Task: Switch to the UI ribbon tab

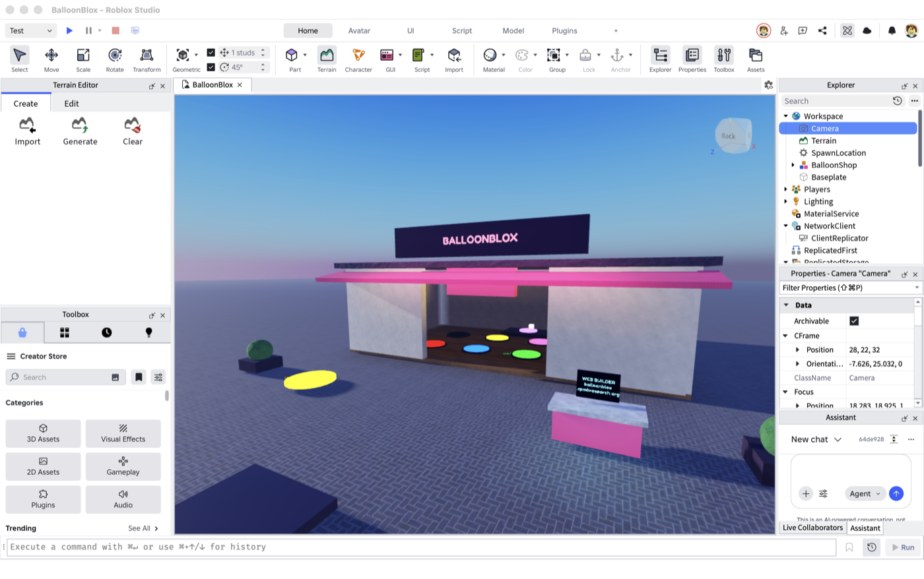Action: tap(411, 30)
